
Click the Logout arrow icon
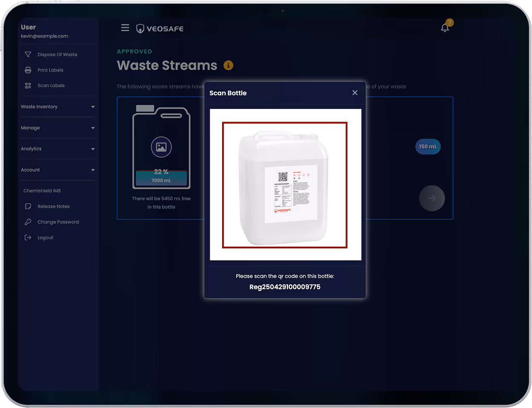click(28, 238)
